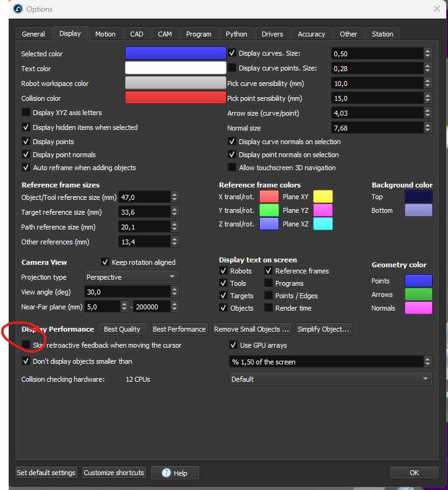Open the Accuracy tab
The width and height of the screenshot is (448, 490).
pos(311,34)
